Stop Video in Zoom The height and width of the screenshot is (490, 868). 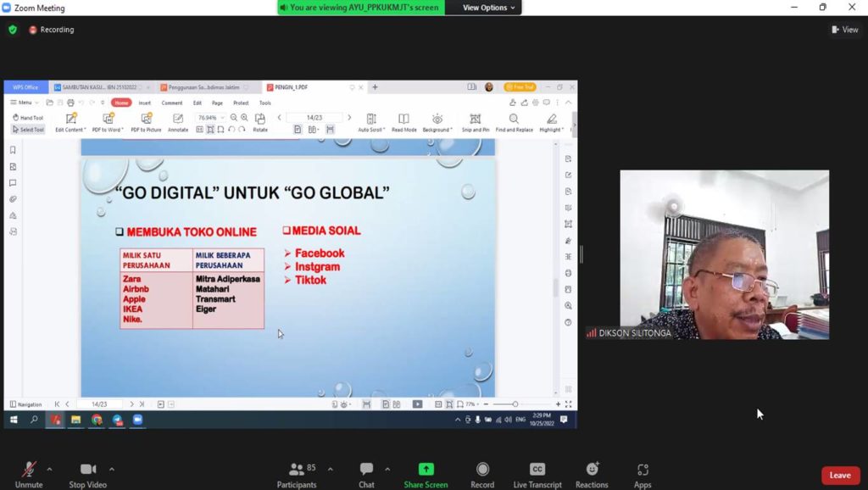[x=87, y=475]
